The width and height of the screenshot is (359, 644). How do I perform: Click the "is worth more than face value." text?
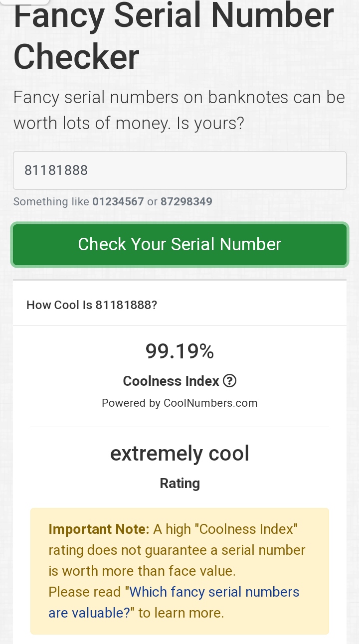[x=142, y=571]
